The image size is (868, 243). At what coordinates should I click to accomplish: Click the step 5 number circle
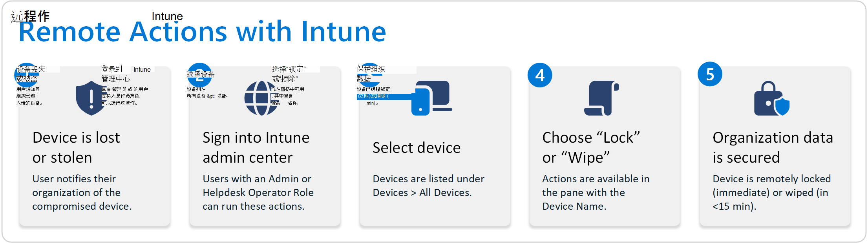[710, 74]
